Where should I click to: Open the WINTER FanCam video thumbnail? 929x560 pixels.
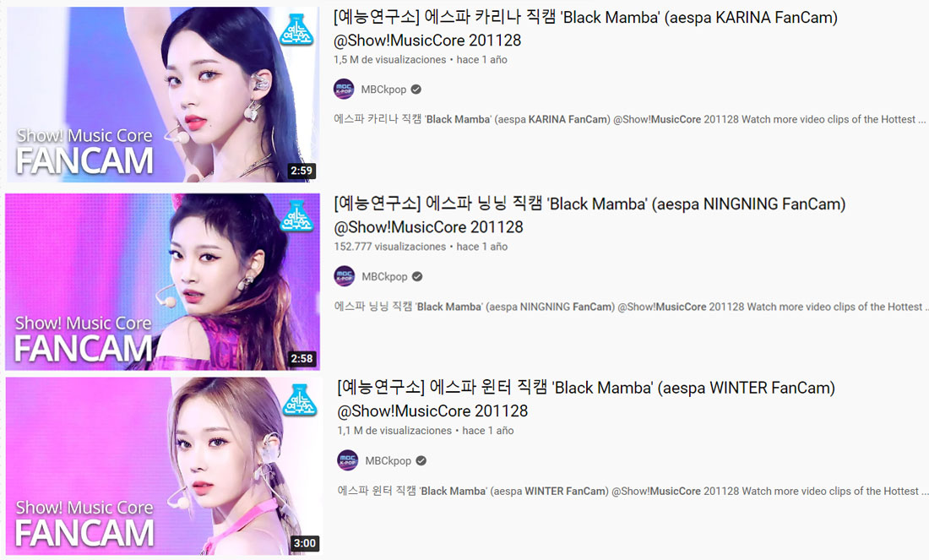click(x=164, y=466)
